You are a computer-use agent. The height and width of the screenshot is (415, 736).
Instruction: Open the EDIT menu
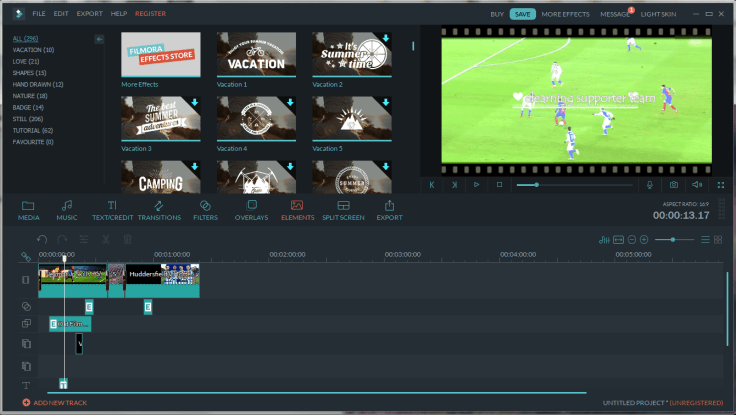61,14
